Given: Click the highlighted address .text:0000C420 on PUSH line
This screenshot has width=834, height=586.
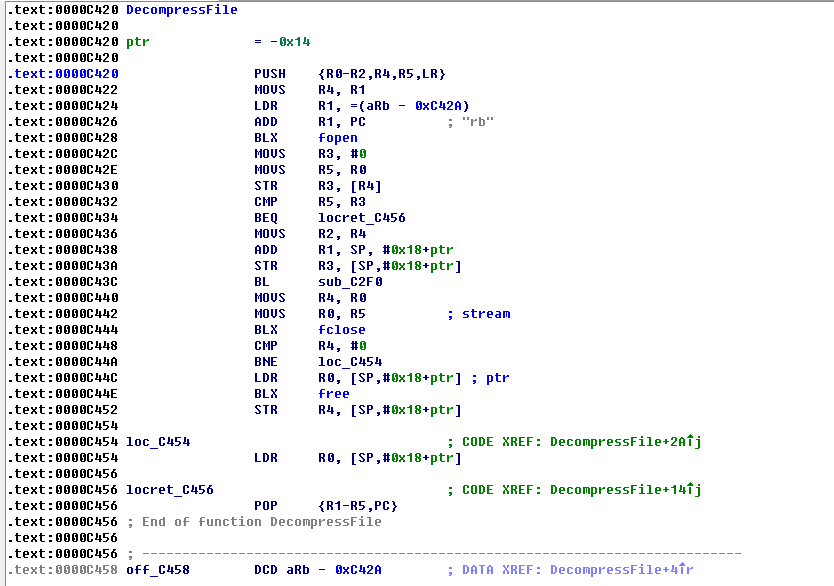Looking at the screenshot, I should pos(63,73).
